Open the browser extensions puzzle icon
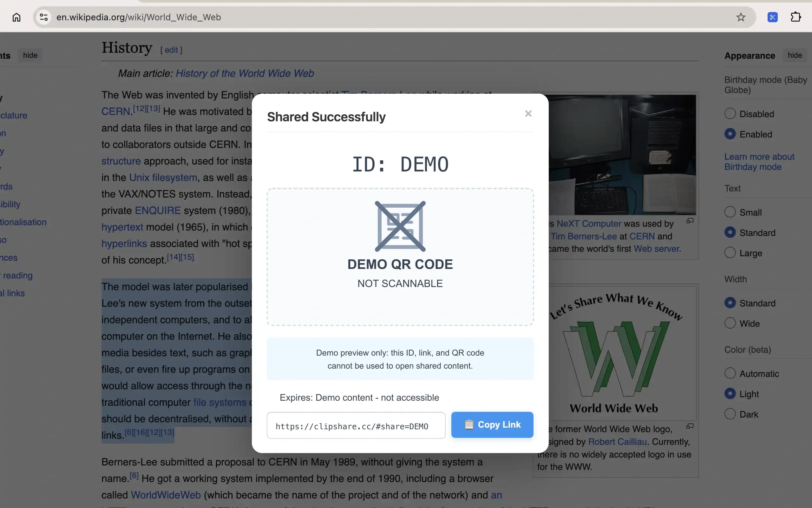The width and height of the screenshot is (812, 508). click(x=796, y=17)
